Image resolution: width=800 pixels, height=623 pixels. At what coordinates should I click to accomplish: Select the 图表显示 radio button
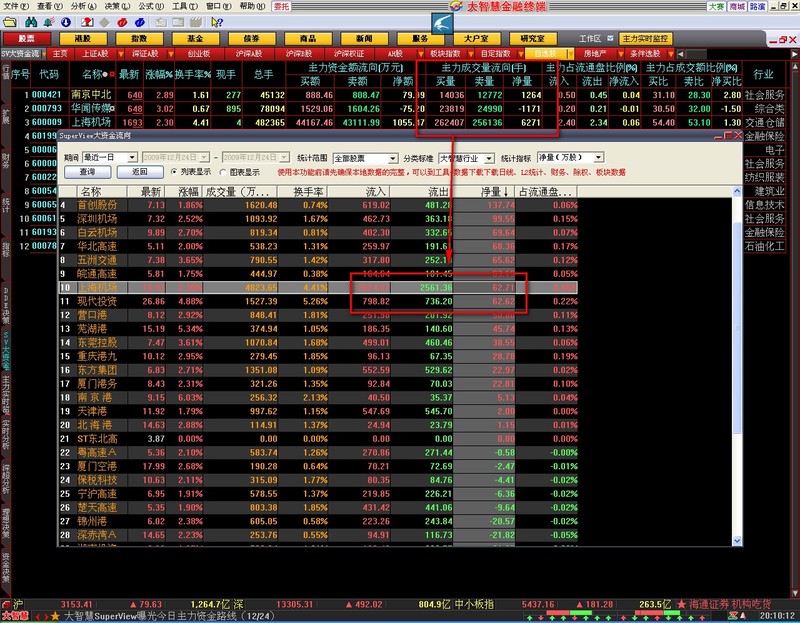pos(223,172)
